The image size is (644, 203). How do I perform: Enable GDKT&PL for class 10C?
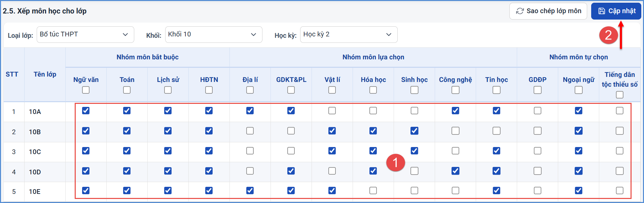click(291, 151)
